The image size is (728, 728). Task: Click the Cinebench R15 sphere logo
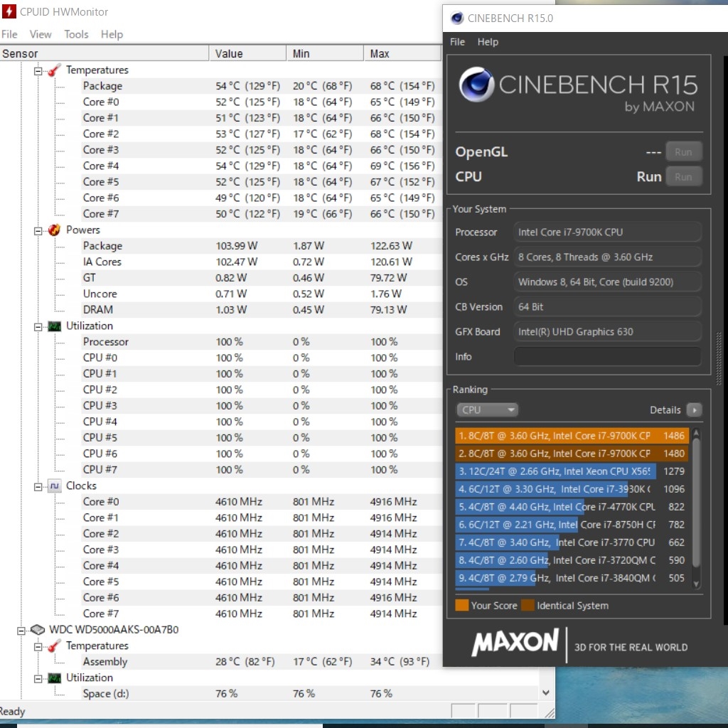(476, 85)
